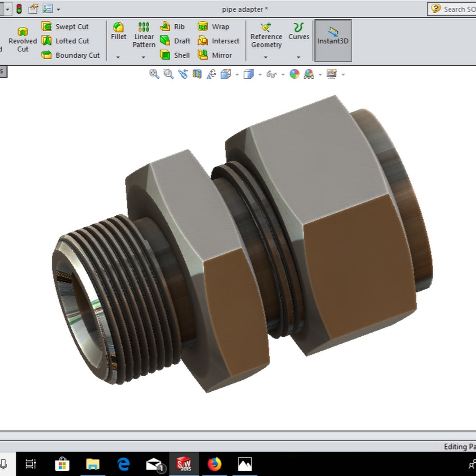The image size is (476, 476).
Task: Click the Dynamic Annotation Views icon
Action: pyautogui.click(x=211, y=74)
